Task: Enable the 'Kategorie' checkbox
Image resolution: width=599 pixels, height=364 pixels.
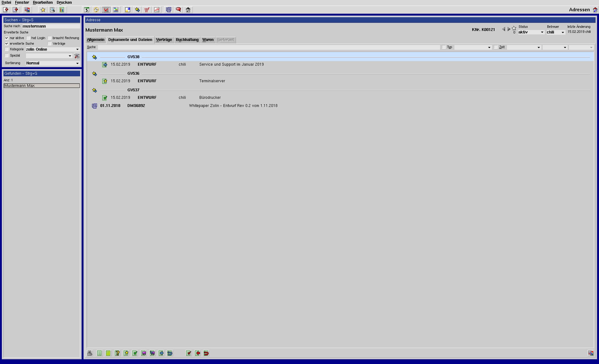Action: (7, 49)
